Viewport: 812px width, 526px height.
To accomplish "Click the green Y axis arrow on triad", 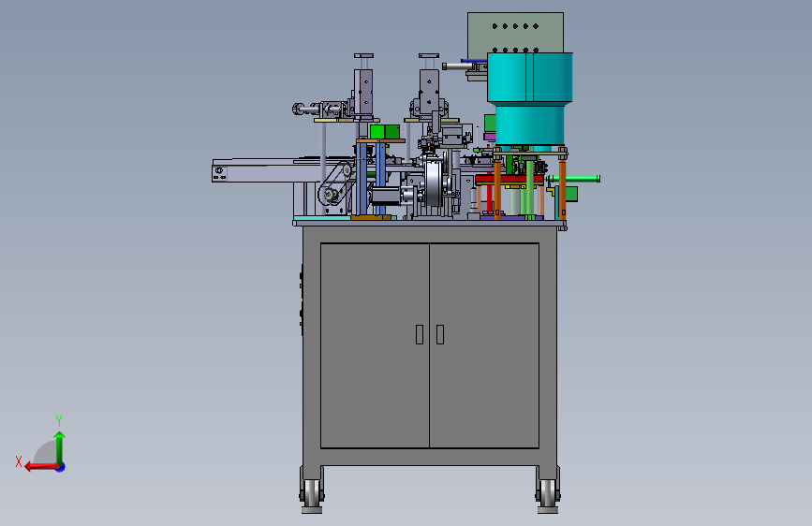I will 60,448.
